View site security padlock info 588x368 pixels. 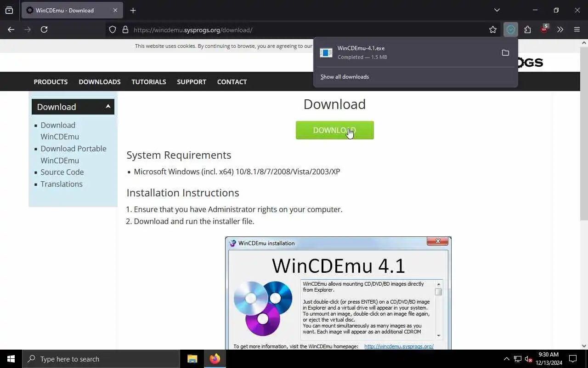click(x=125, y=29)
